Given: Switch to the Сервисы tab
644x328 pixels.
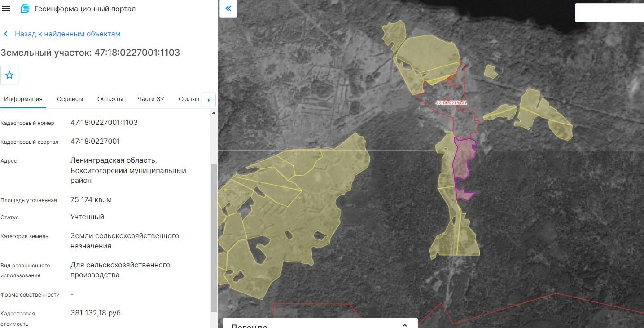Looking at the screenshot, I should 70,99.
